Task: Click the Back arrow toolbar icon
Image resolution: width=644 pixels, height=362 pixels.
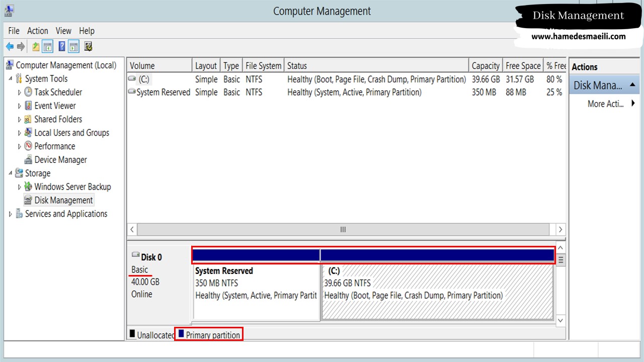Action: (10, 47)
